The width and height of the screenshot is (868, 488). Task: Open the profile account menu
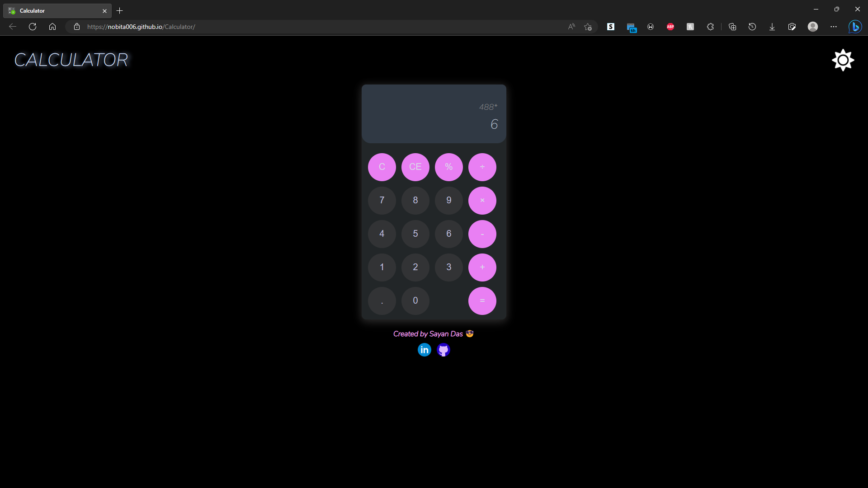pos(813,27)
